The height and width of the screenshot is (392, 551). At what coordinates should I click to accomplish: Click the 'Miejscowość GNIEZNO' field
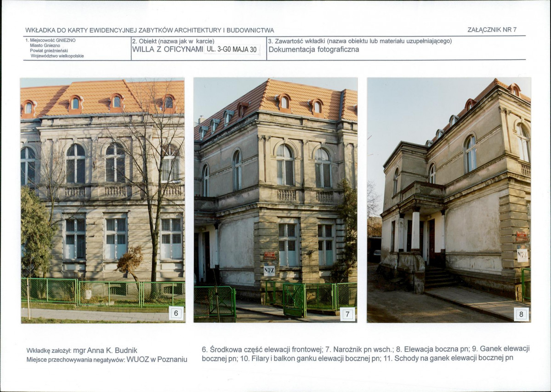[x=51, y=40]
